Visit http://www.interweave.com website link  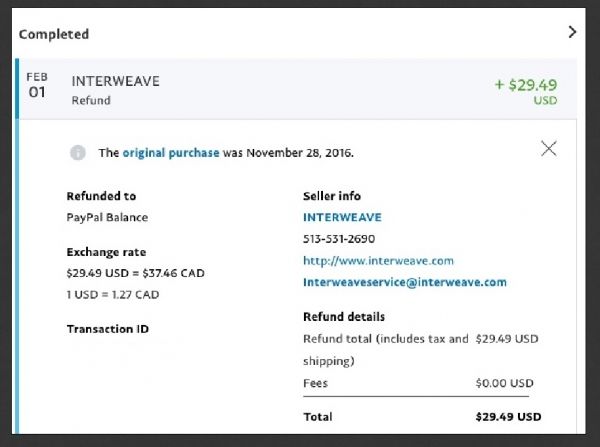[x=378, y=261]
